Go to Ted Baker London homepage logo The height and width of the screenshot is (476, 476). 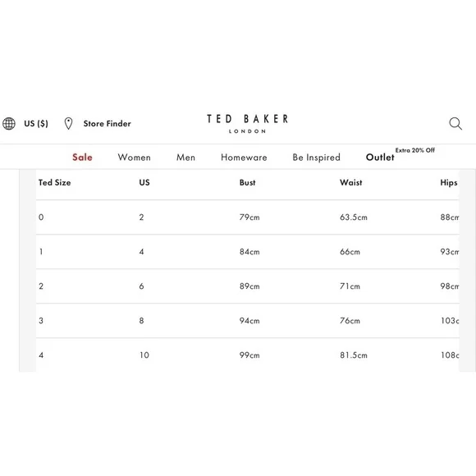pyautogui.click(x=247, y=124)
